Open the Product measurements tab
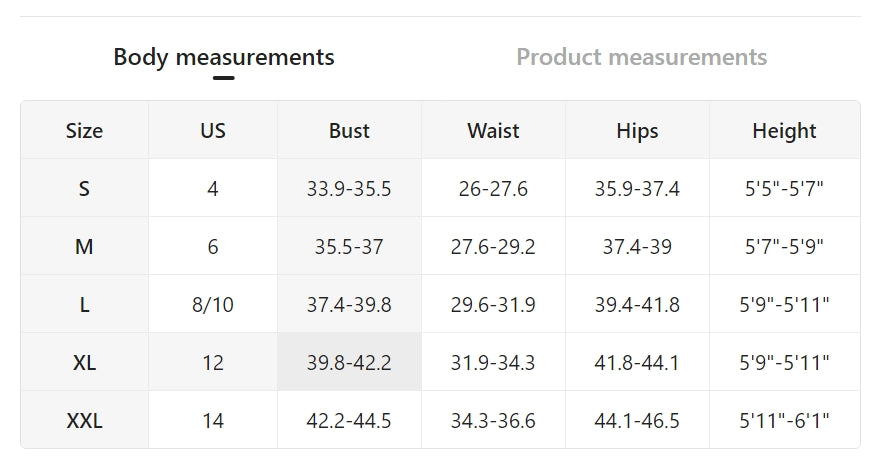This screenshot has height=457, width=871. [641, 57]
